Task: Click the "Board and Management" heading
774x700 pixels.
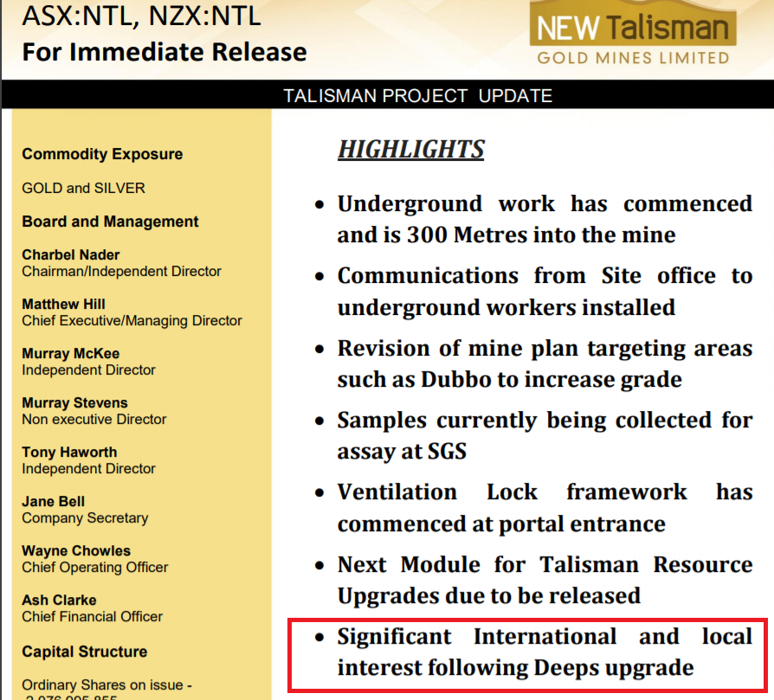Action: pyautogui.click(x=110, y=222)
